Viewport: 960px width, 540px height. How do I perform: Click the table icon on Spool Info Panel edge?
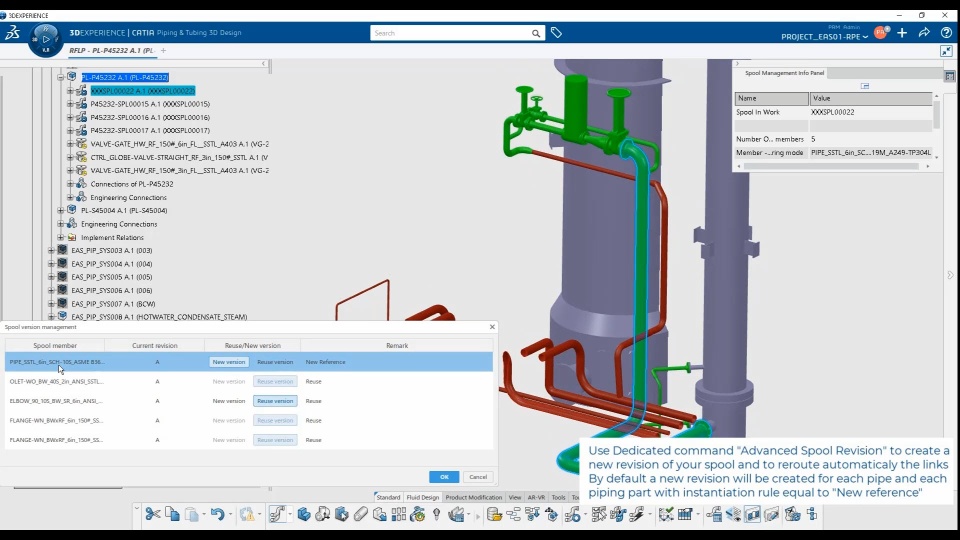[950, 76]
